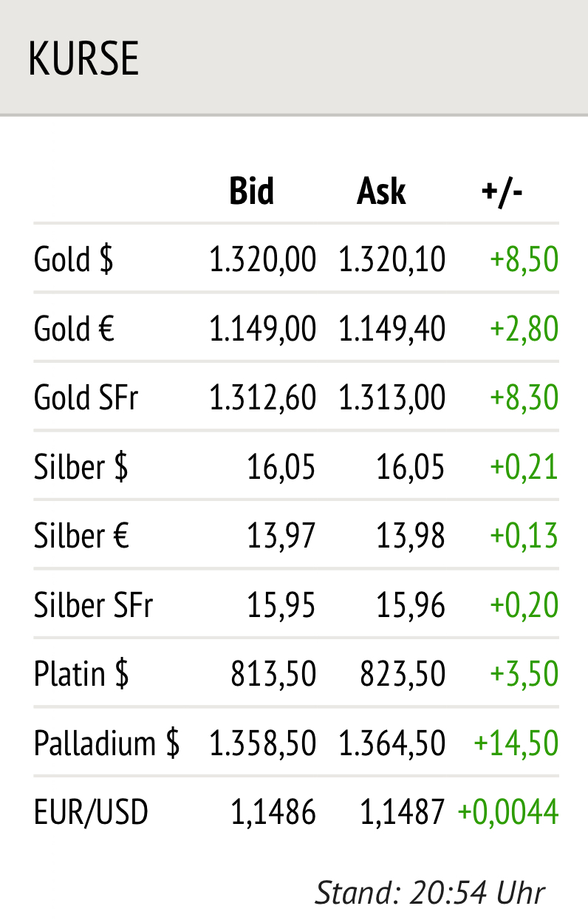Viewport: 588px width, 920px height.
Task: Click EUR/USD change value +0,0044
Action: click(x=508, y=813)
